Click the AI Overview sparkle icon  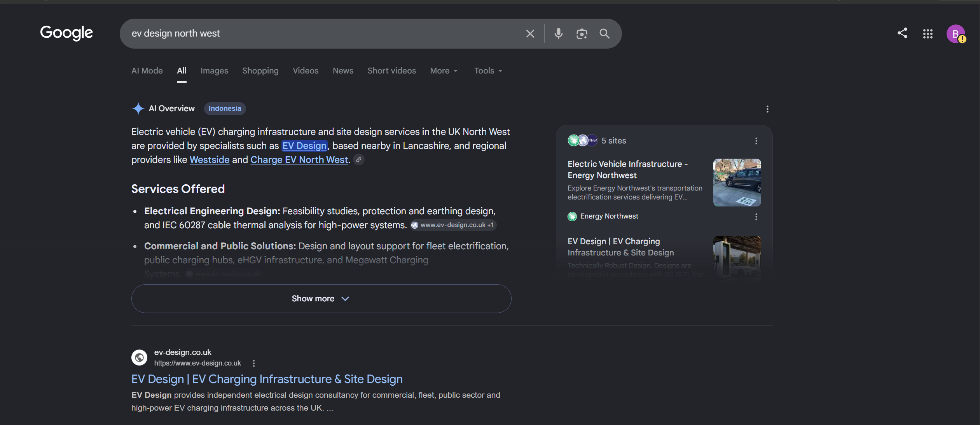138,108
